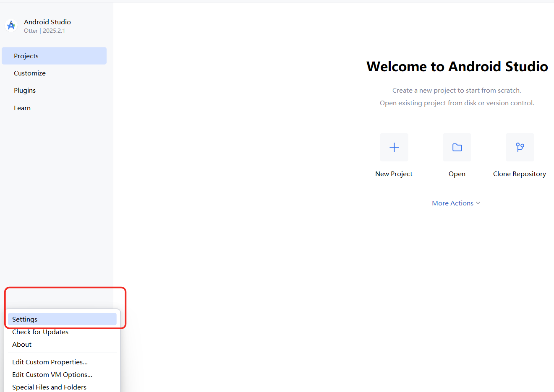Click the New Project label
Viewport: 554px width, 392px height.
pyautogui.click(x=394, y=174)
